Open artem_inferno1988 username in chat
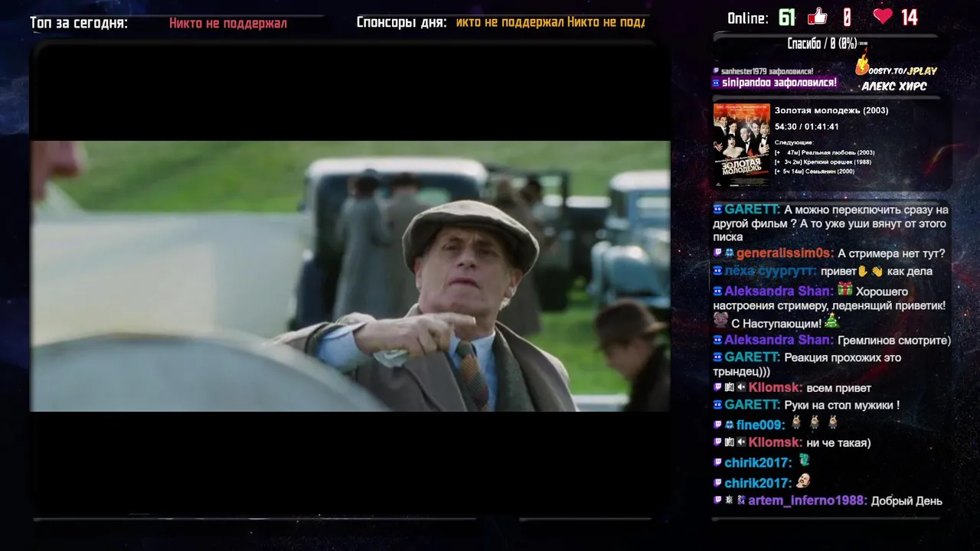This screenshot has height=551, width=980. click(808, 500)
